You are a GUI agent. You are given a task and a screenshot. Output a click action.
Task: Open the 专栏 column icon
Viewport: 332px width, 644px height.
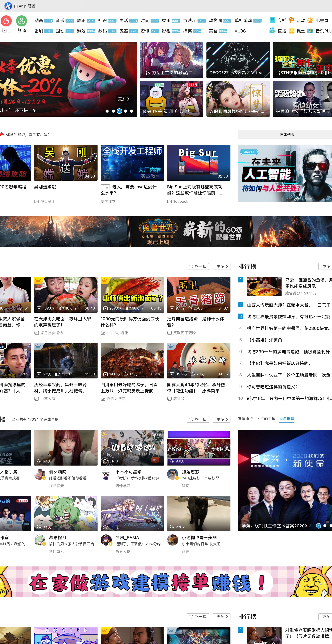pos(272,20)
